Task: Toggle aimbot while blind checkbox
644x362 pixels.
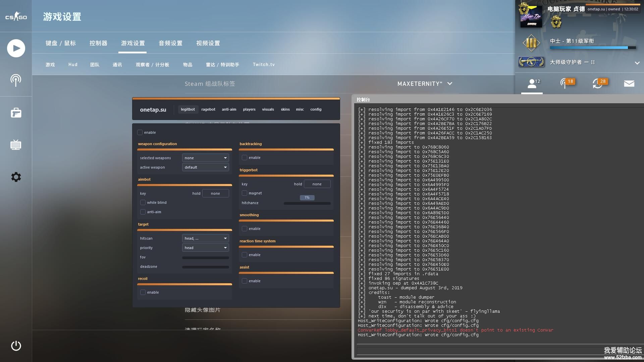Action: [x=143, y=202]
